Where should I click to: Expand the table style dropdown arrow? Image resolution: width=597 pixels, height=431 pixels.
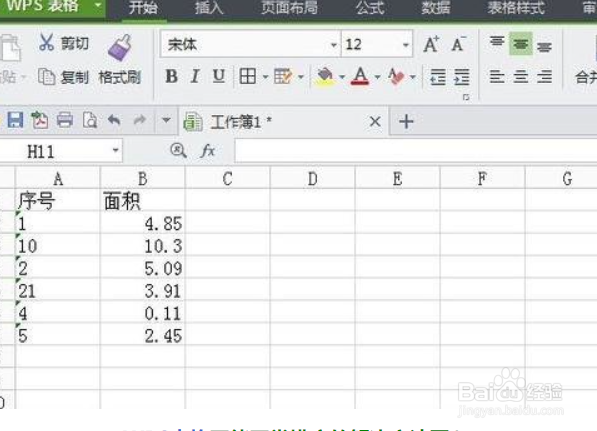(x=301, y=77)
